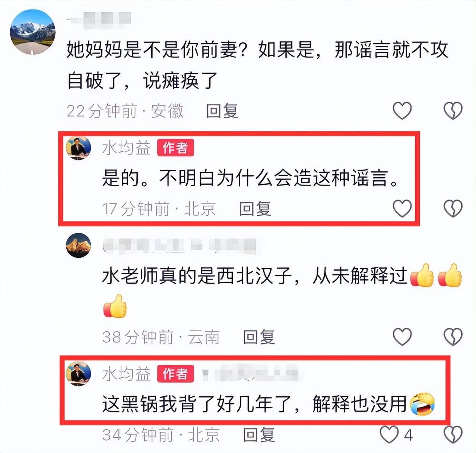Dislike the 34-minute-old Beijing reply
Image resolution: width=476 pixels, height=453 pixels.
pos(453,435)
